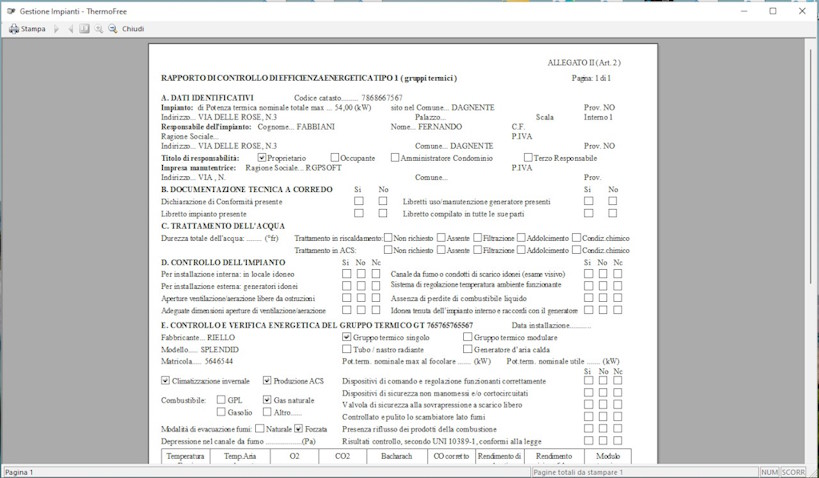Maximize the Gestione Impianti window

pos(773,11)
